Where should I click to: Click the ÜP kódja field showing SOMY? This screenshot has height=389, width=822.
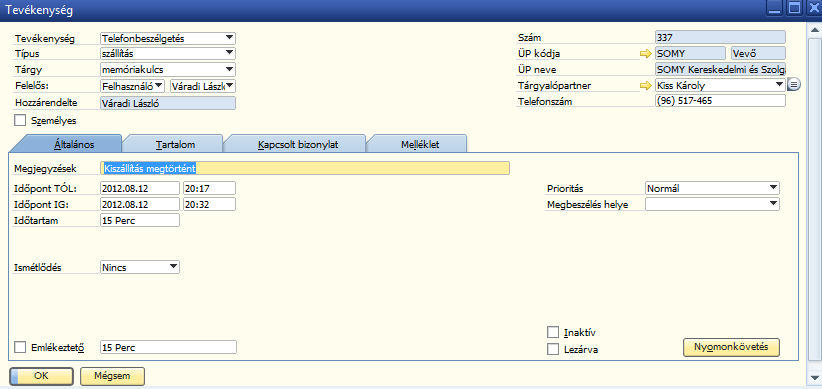click(x=690, y=53)
